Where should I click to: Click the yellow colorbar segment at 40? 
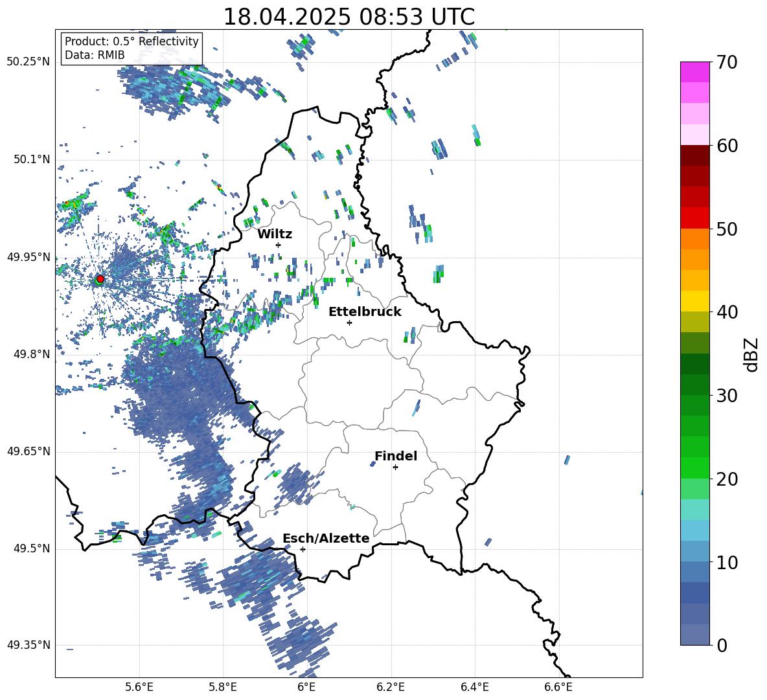695,301
